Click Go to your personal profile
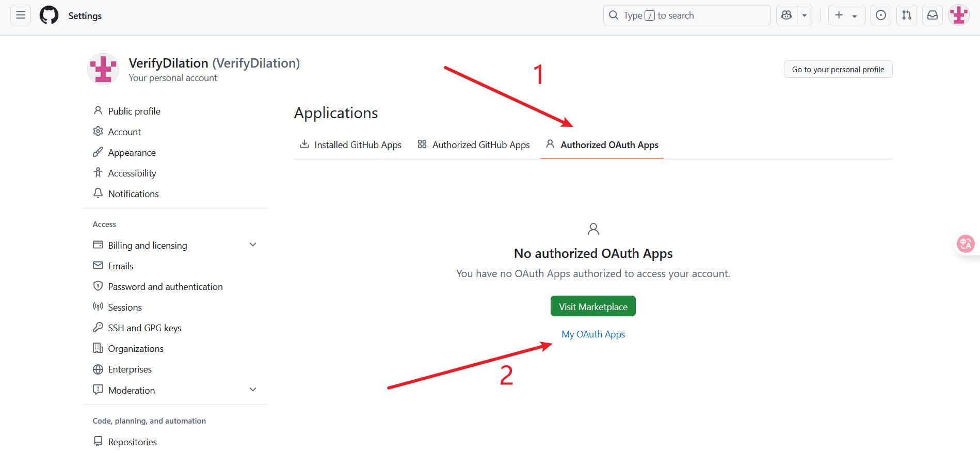The width and height of the screenshot is (980, 453). (838, 70)
